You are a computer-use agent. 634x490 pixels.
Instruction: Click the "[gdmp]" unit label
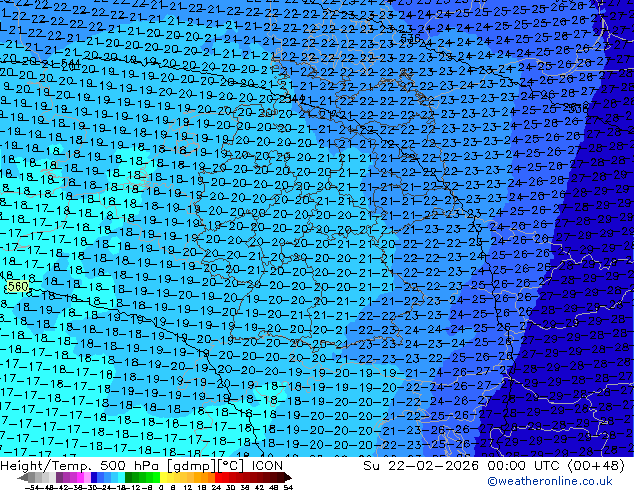pyautogui.click(x=190, y=466)
